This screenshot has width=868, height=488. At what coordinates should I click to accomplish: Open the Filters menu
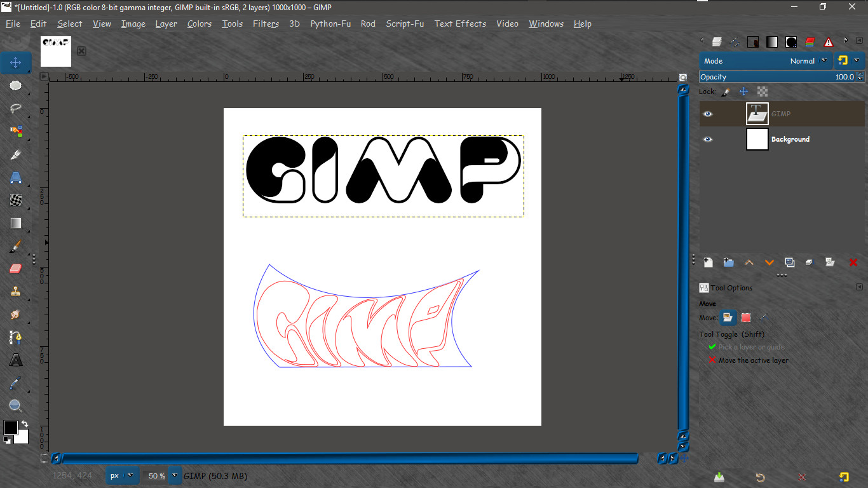(x=266, y=24)
